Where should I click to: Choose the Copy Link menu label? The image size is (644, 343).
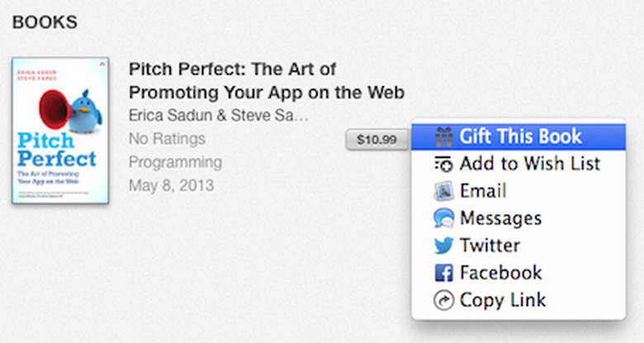pyautogui.click(x=503, y=300)
